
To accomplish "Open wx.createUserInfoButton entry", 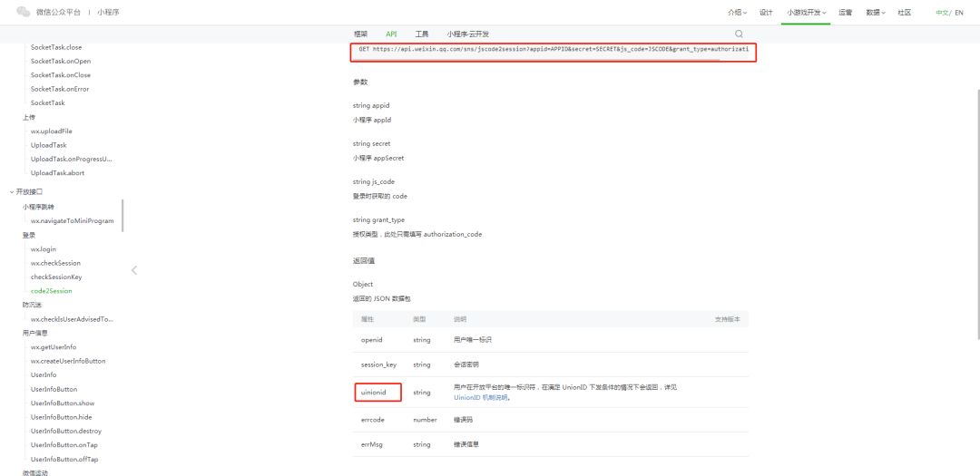I will click(x=68, y=361).
